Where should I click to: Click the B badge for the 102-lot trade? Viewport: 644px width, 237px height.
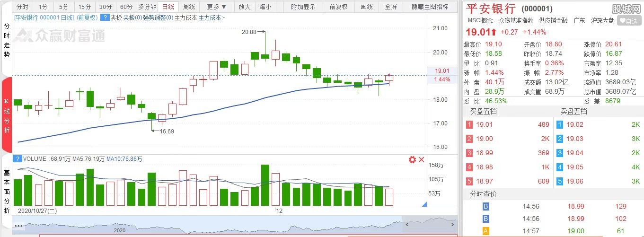coord(485,219)
